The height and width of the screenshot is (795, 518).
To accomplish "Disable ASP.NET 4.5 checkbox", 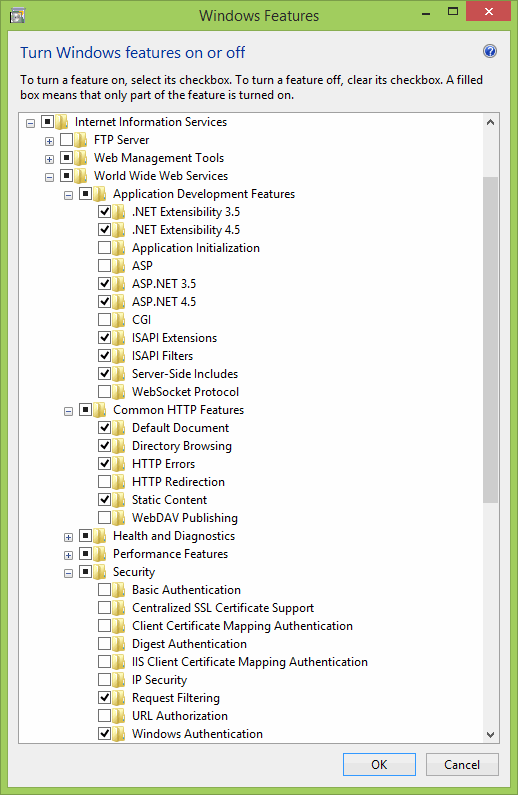I will click(x=104, y=302).
